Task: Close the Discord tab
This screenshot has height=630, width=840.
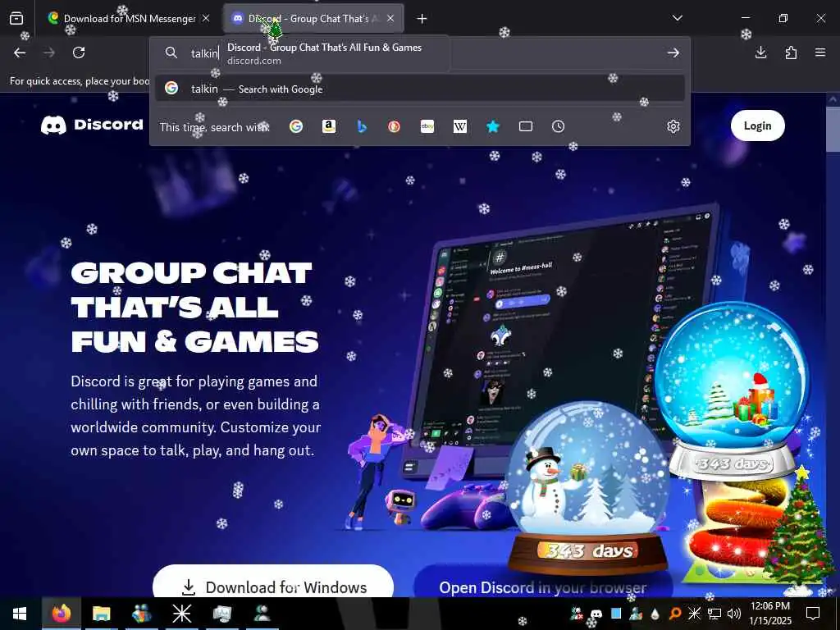Action: 390,18
